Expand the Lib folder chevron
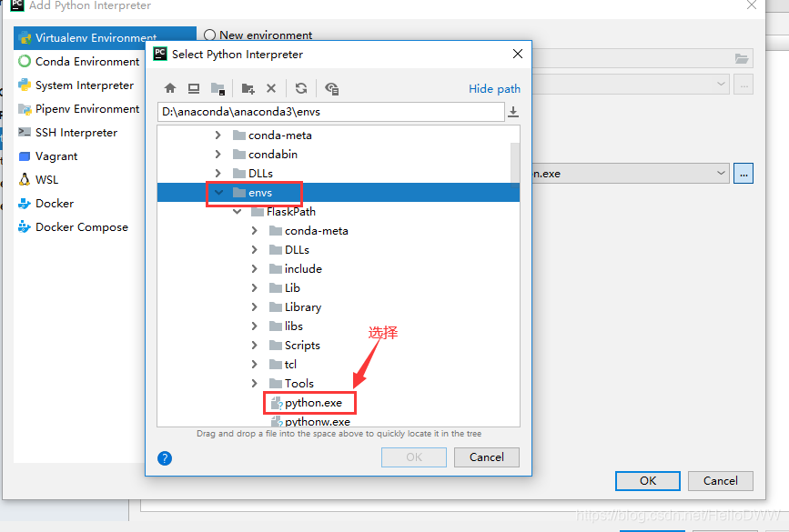Image resolution: width=789 pixels, height=532 pixels. (x=254, y=288)
